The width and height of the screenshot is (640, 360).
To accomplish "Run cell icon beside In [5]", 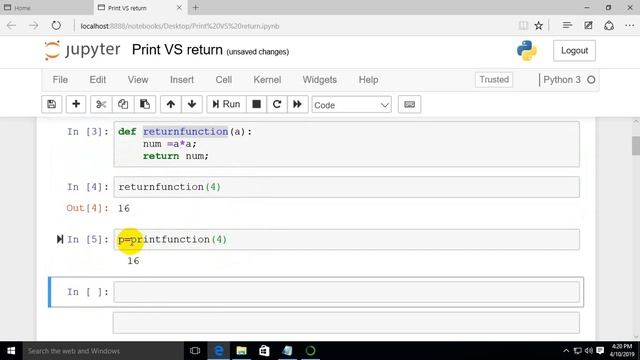I will tap(60, 239).
